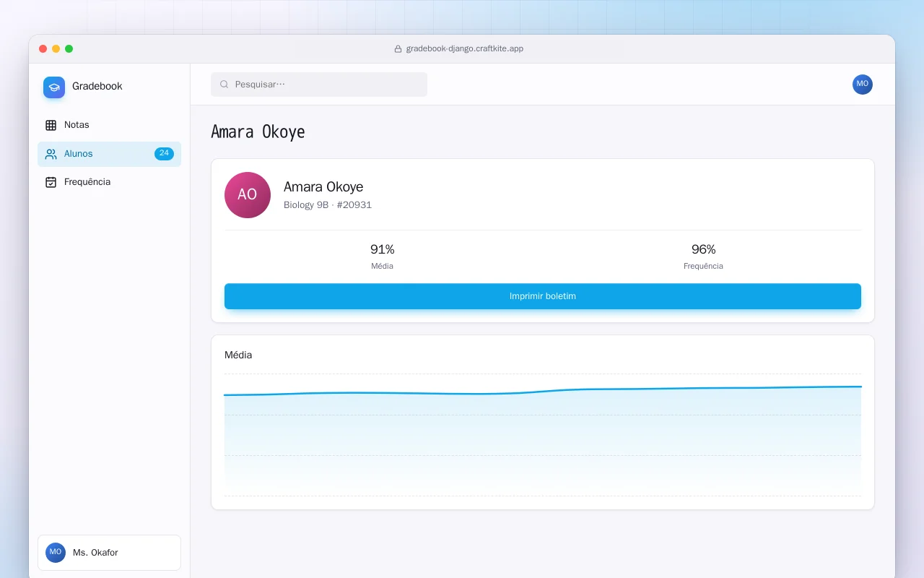The image size is (924, 578).
Task: Click the Alunos people icon
Action: click(x=51, y=154)
